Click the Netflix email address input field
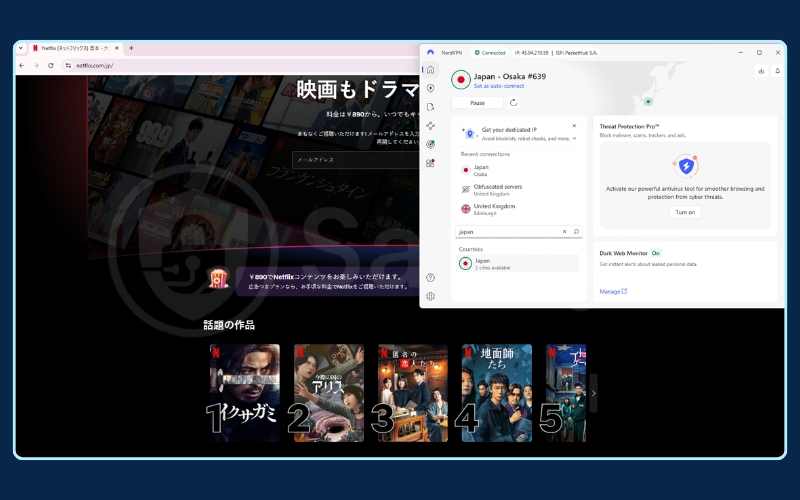Screen dimensions: 800x500 coord(356,160)
